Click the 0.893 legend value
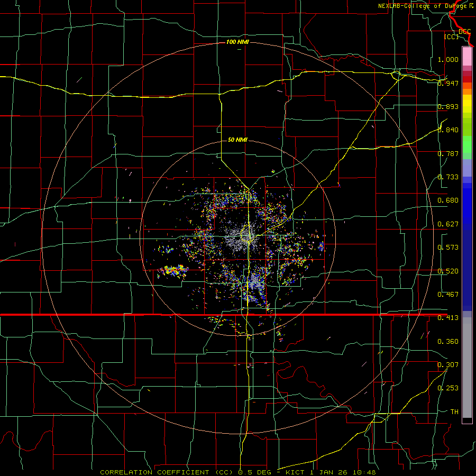476x476 pixels. click(448, 106)
